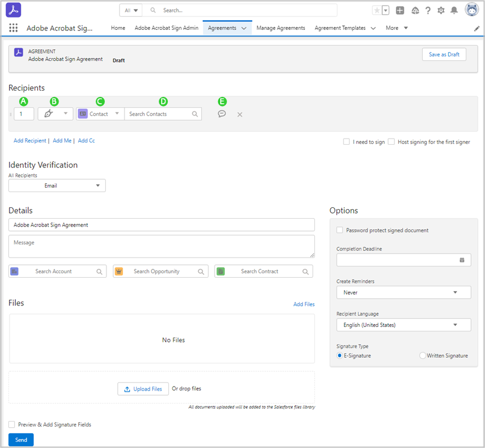Select the Written Signature radio button
This screenshot has width=485, height=448.
[422, 356]
